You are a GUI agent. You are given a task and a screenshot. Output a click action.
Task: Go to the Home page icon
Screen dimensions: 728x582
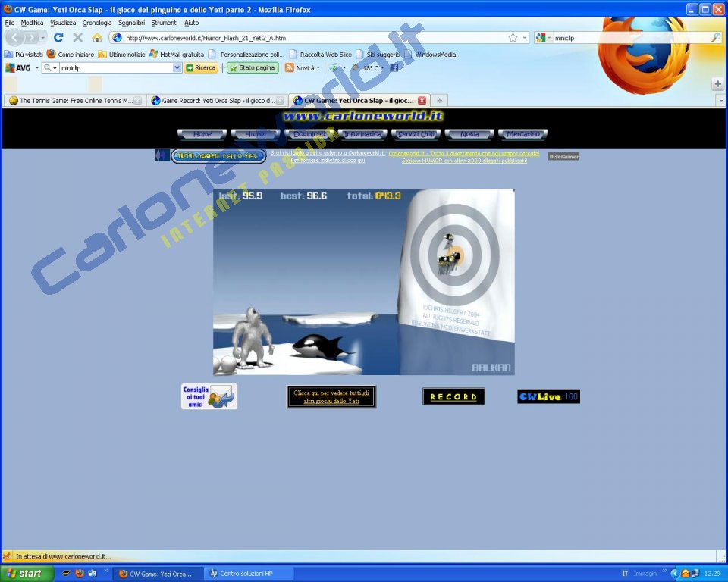click(97, 38)
